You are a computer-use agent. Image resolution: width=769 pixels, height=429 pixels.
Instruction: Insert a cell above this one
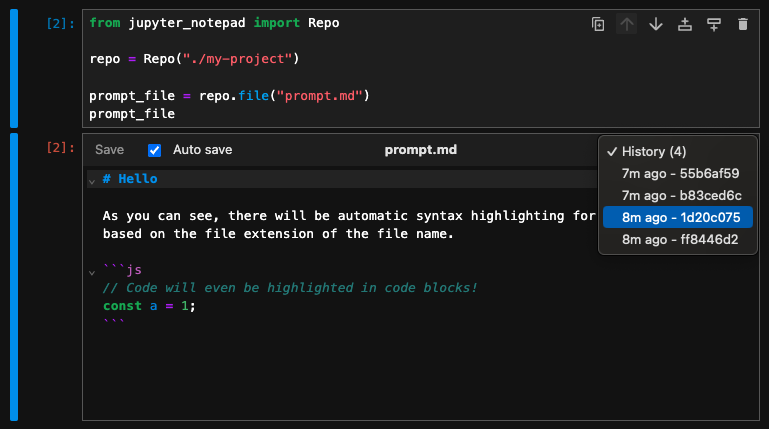(x=685, y=24)
